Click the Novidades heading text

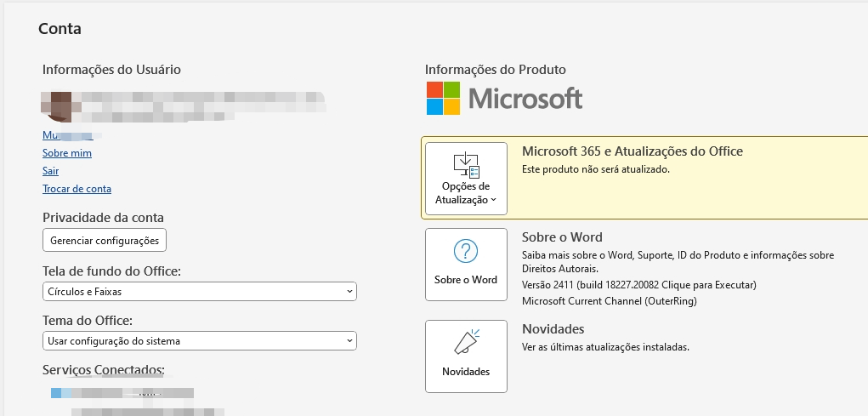coord(553,329)
